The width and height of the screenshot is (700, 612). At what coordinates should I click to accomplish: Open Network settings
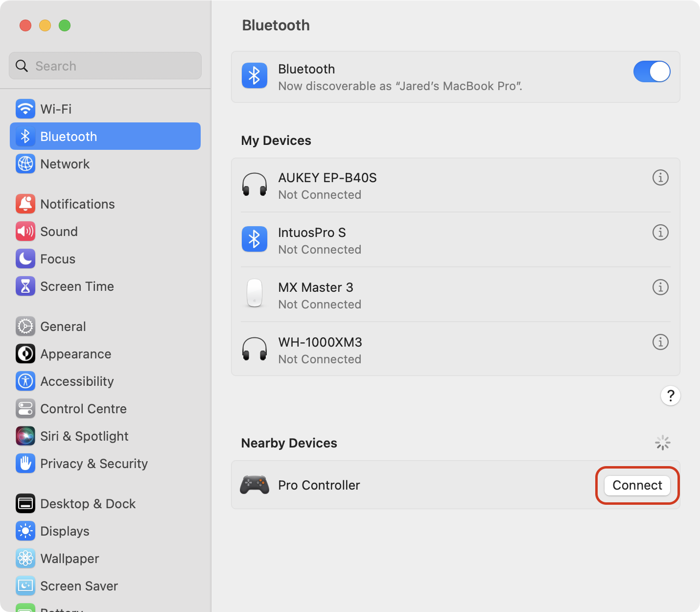[x=65, y=164]
